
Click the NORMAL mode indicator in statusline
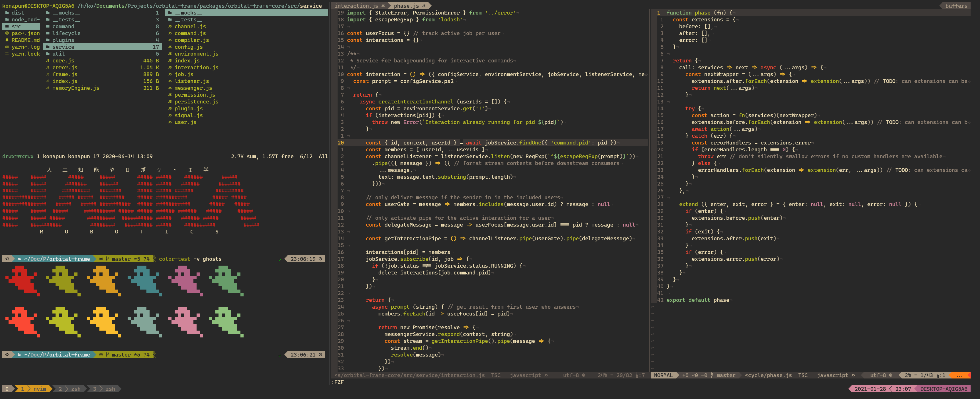663,375
